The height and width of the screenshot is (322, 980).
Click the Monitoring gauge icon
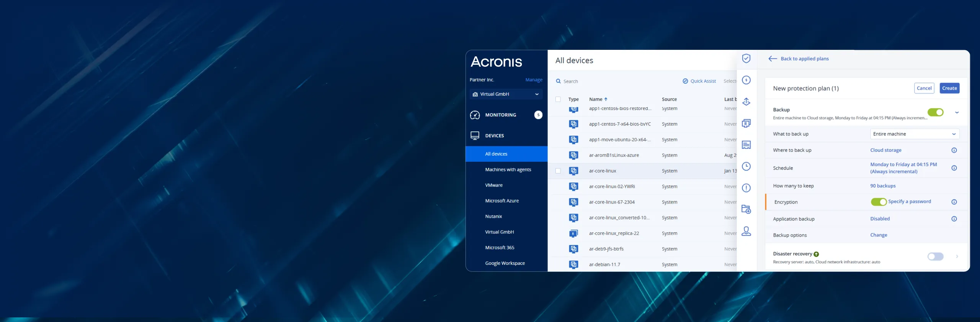475,115
